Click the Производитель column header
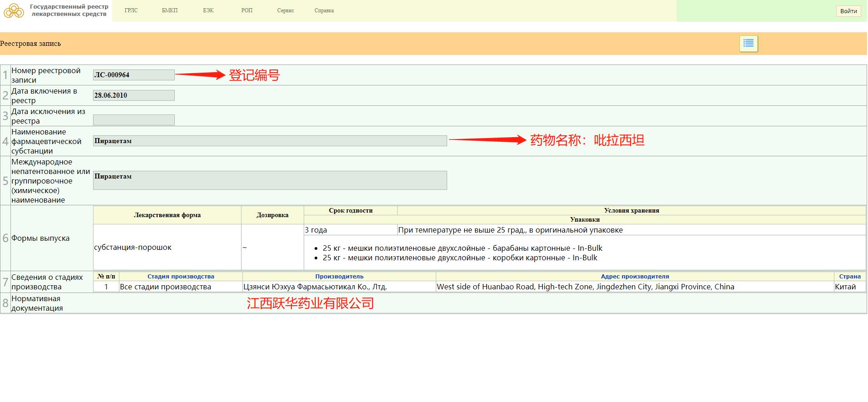The width and height of the screenshot is (868, 402). tap(339, 276)
